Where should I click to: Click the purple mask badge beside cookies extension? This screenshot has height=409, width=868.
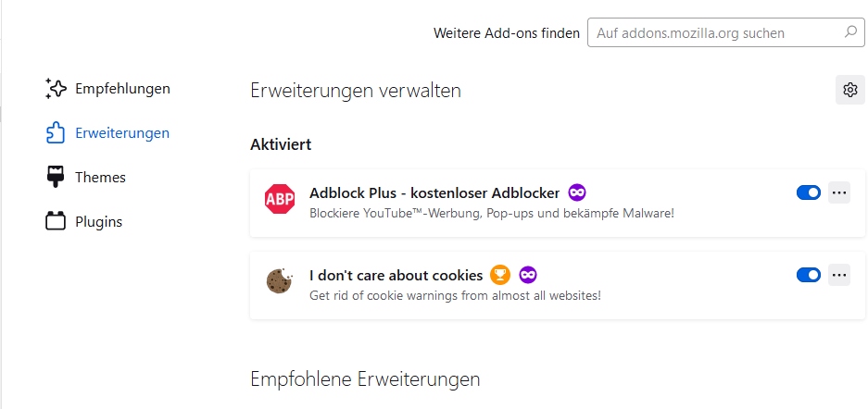coord(528,275)
